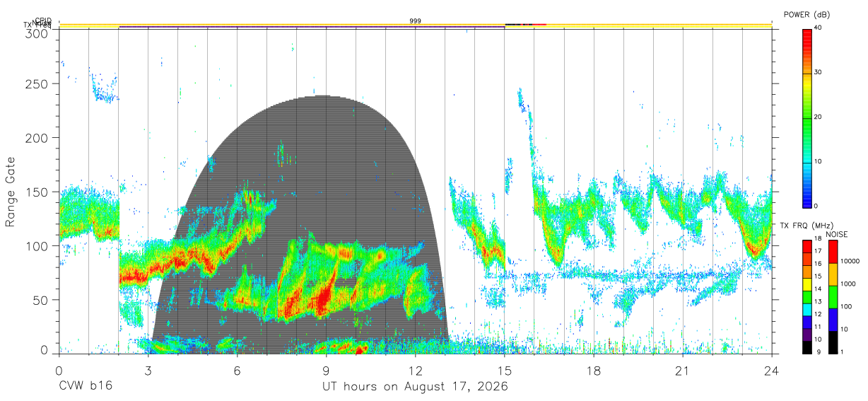Click the 10000 label on the noise scale
Viewport: 868px width, 401px height.
coord(850,261)
